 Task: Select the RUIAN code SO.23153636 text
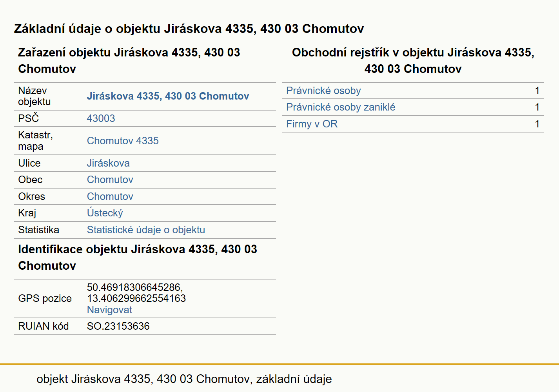pyautogui.click(x=118, y=326)
